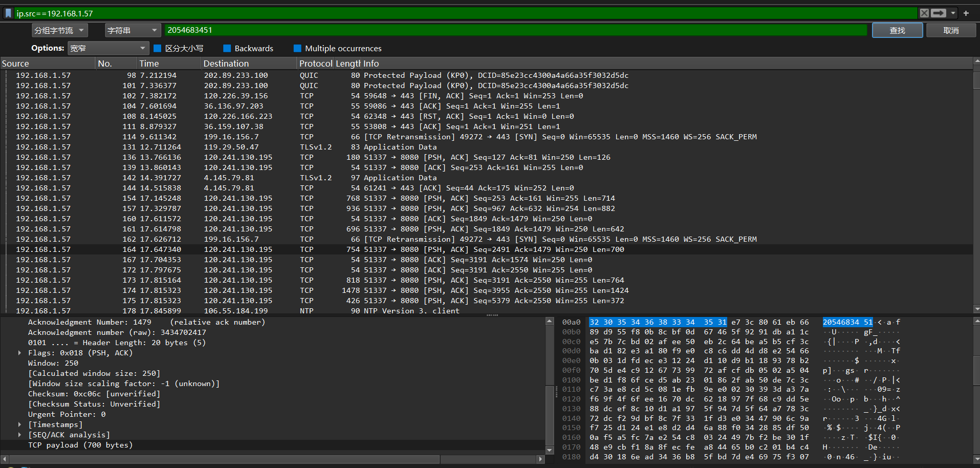Add a filter button with the plus icon
The height and width of the screenshot is (468, 980).
pyautogui.click(x=966, y=13)
